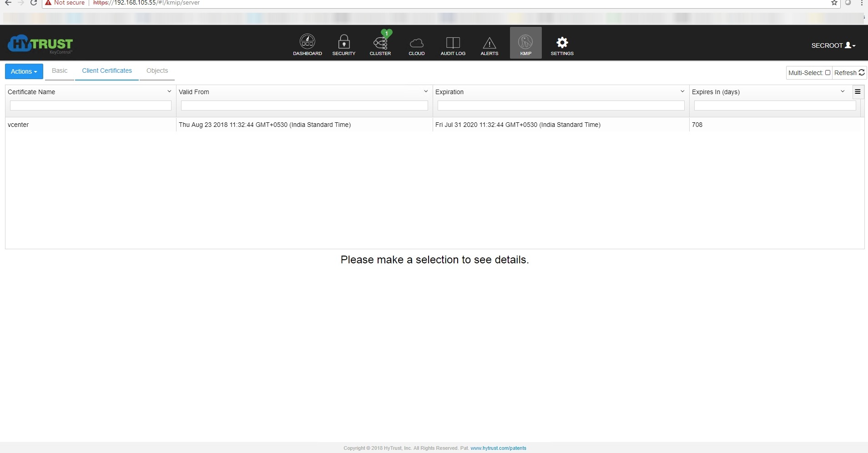868x453 pixels.
Task: Click the grid column menu icon
Action: coord(858,92)
